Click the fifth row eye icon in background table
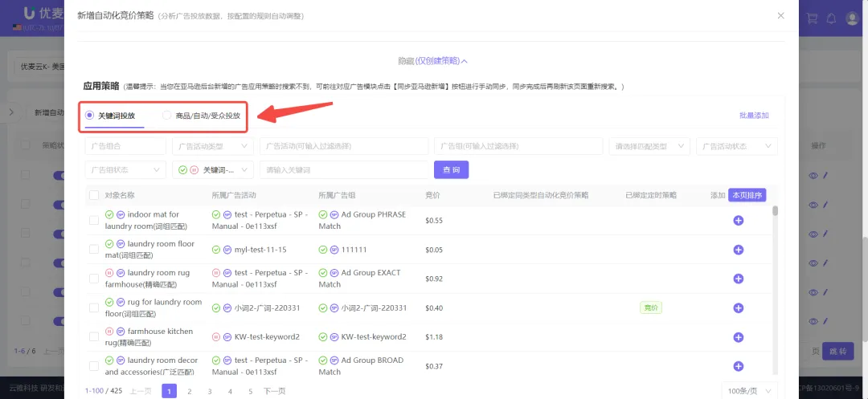868x399 pixels. coord(813,291)
